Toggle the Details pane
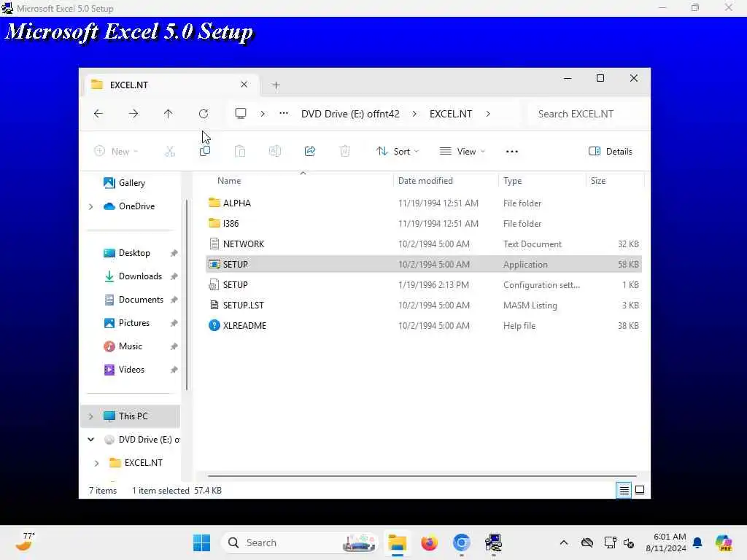Viewport: 747px width, 560px height. pyautogui.click(x=611, y=152)
